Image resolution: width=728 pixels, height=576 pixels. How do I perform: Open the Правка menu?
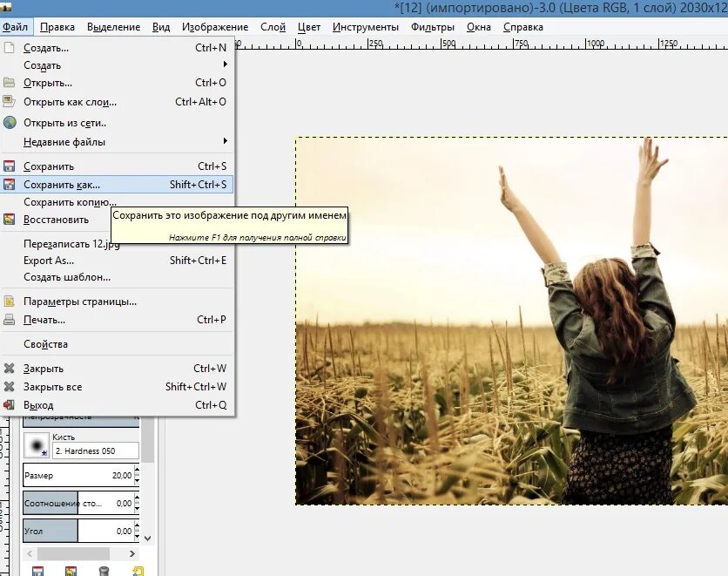pyautogui.click(x=57, y=27)
